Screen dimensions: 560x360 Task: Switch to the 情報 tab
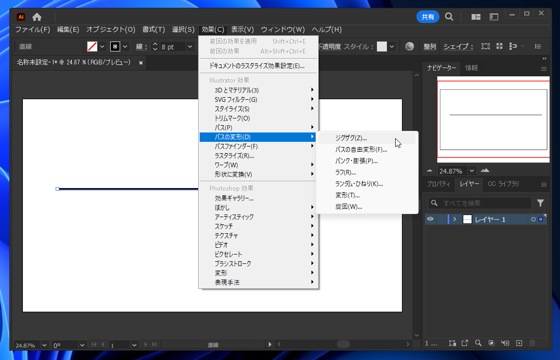tap(471, 68)
